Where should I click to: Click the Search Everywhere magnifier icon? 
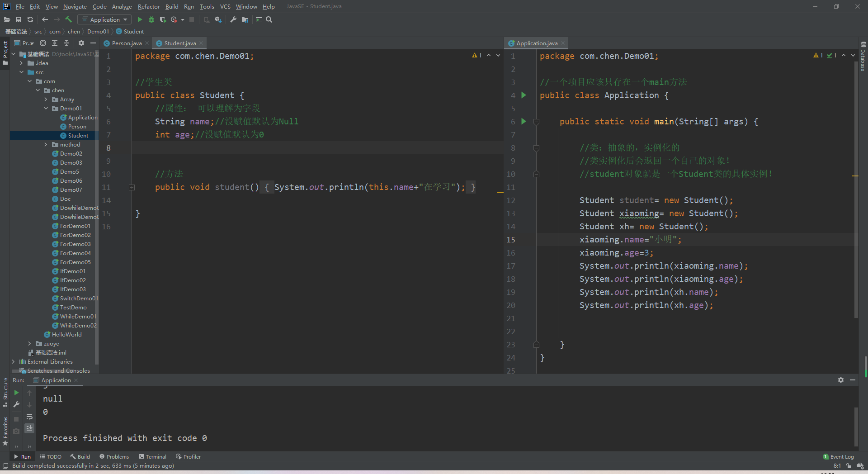click(x=269, y=19)
